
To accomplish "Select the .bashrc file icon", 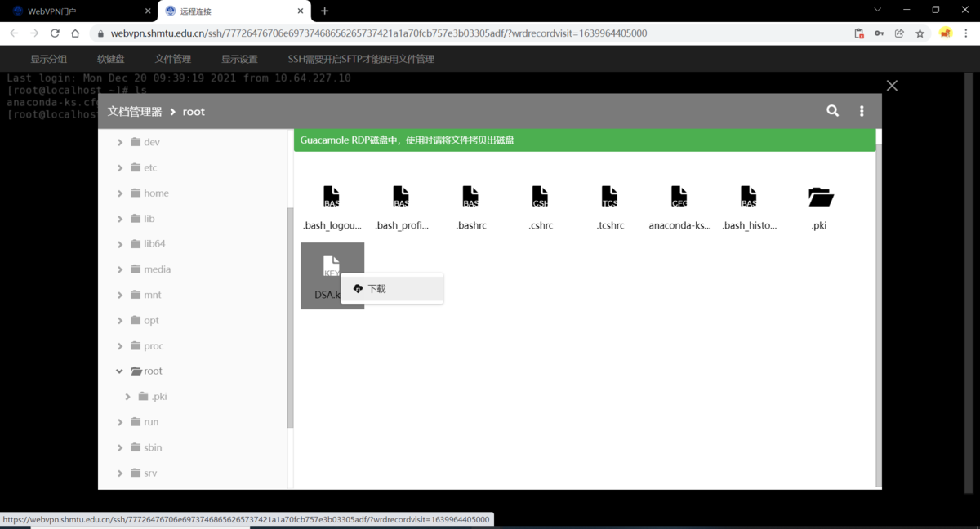I will pyautogui.click(x=470, y=198).
